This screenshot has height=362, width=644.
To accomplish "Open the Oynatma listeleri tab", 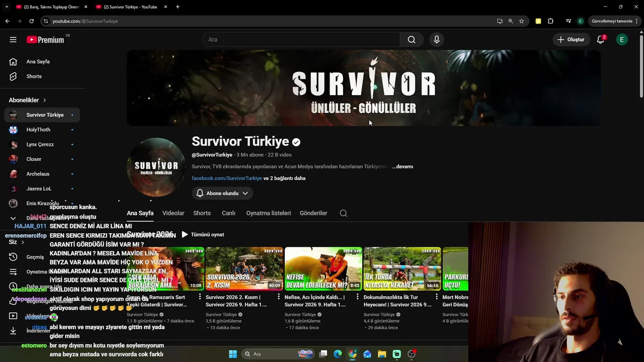I will pyautogui.click(x=268, y=213).
